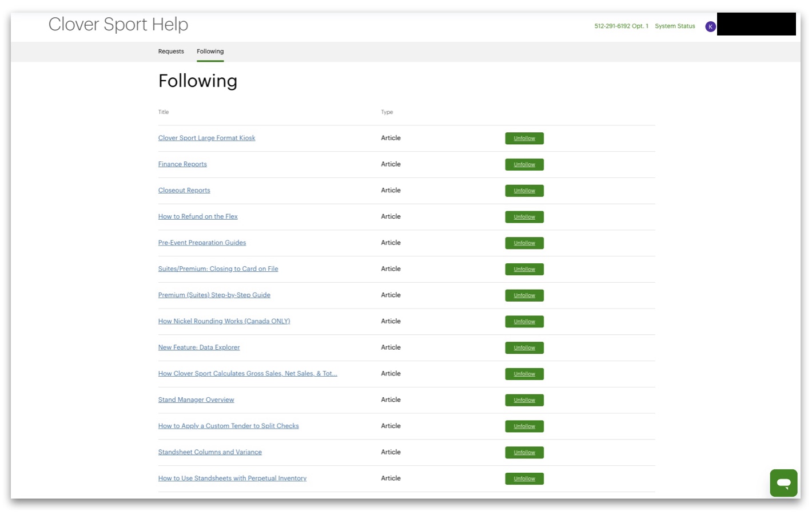
Task: Unfollow Standsheet Columns and Variance
Action: click(524, 453)
